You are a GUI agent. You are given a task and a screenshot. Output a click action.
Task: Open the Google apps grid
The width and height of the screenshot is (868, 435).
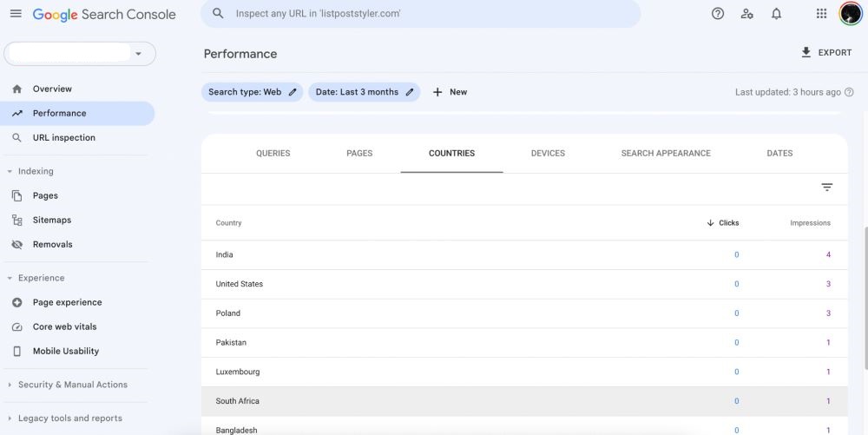(821, 14)
